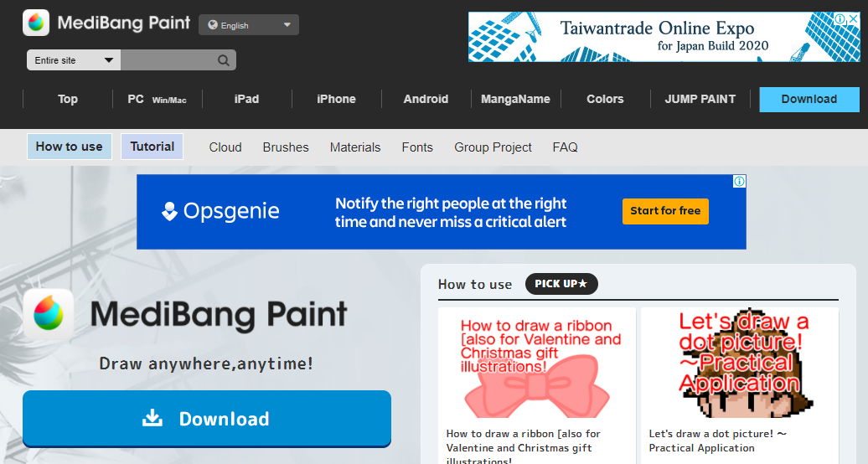The height and width of the screenshot is (464, 868).
Task: Open the JUMP PAINT navigation item
Action: [x=700, y=99]
